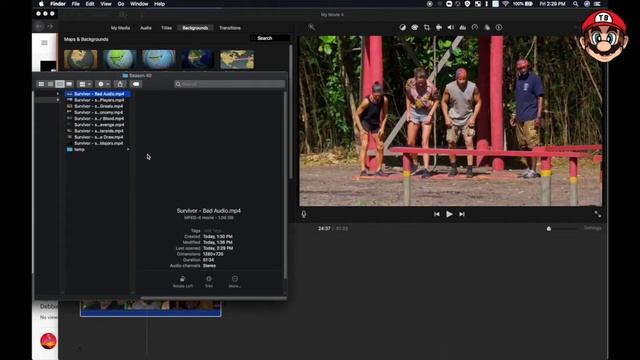Open the volume adjustment tool
The image size is (640, 360).
click(451, 27)
